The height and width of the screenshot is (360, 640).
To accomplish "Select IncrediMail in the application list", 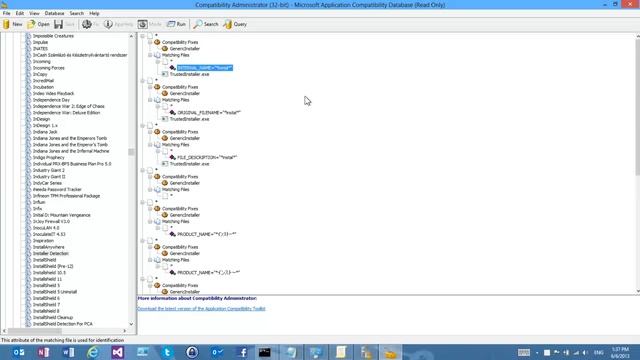I will tap(43, 81).
